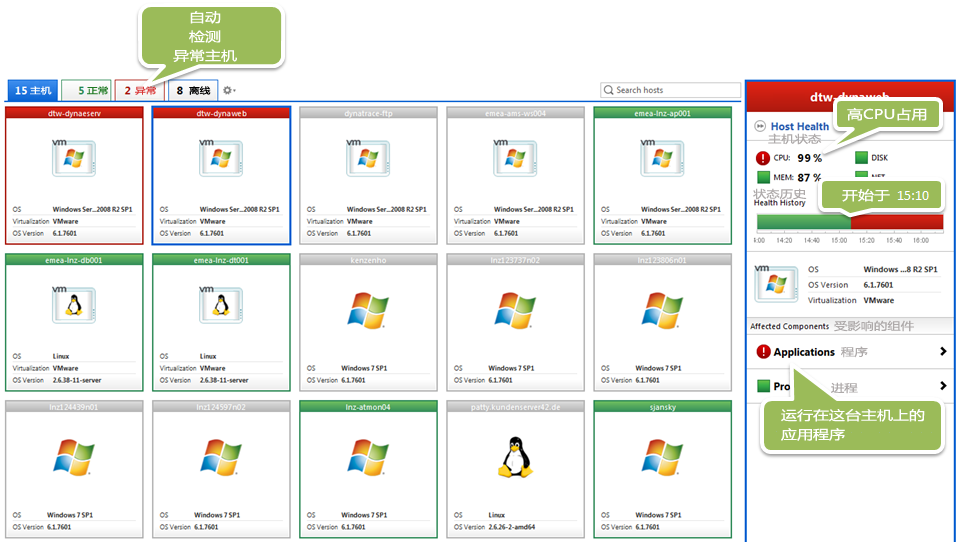This screenshot has height=542, width=958.
Task: Expand the Processes row chevron
Action: 942,386
